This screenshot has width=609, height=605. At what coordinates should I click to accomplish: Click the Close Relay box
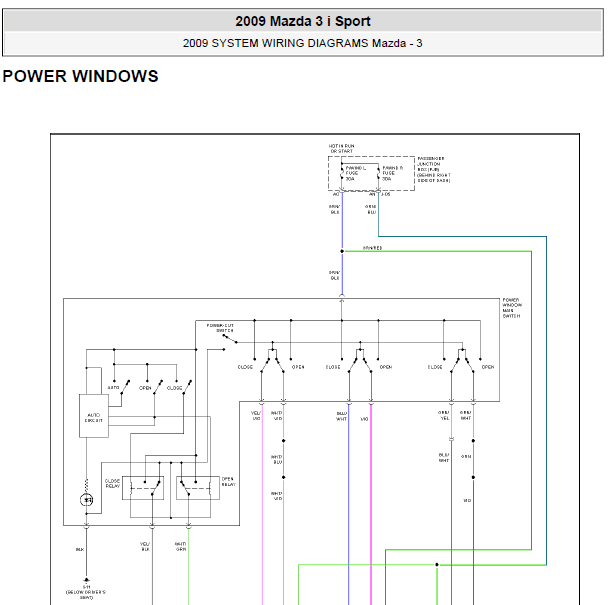[143, 488]
